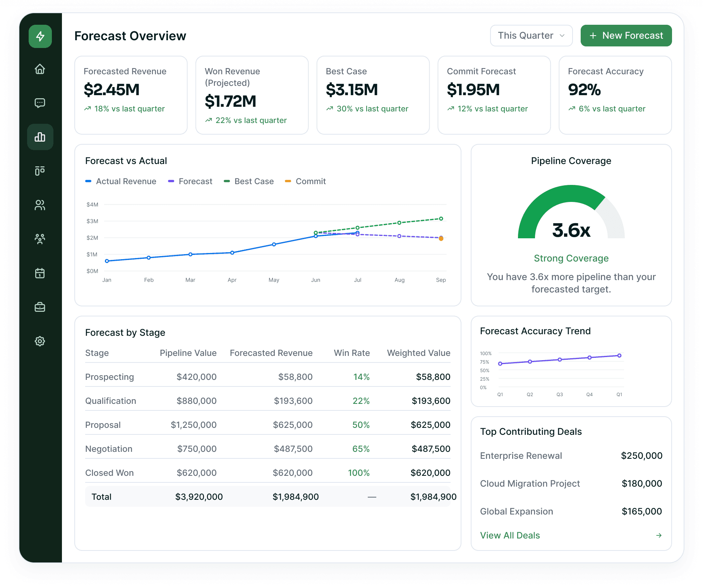Click the $3,920,000 total pipeline value
The width and height of the screenshot is (703, 588).
click(x=199, y=497)
